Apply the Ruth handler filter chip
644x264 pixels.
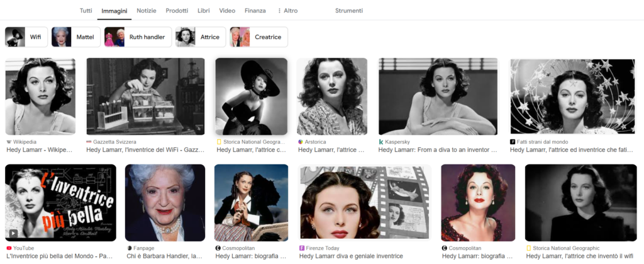[x=138, y=37]
